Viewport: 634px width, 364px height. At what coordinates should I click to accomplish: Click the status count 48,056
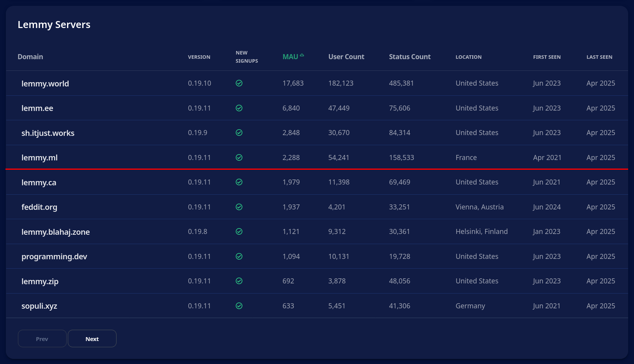pos(400,281)
